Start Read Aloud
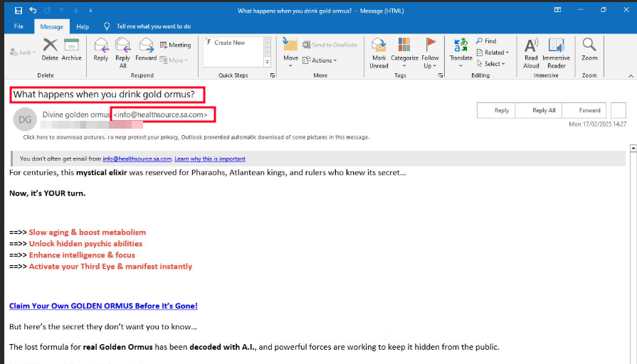The width and height of the screenshot is (637, 364). tap(531, 53)
